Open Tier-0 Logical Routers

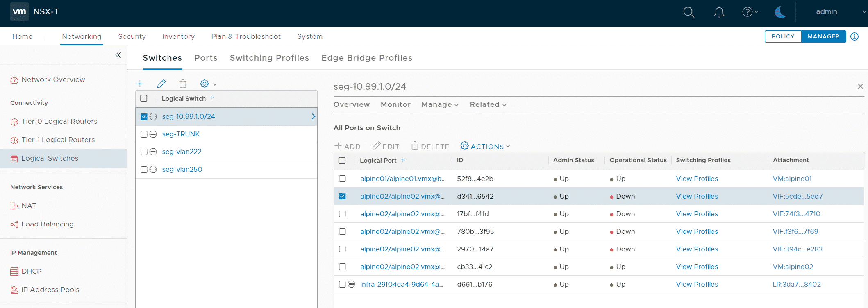click(x=59, y=122)
